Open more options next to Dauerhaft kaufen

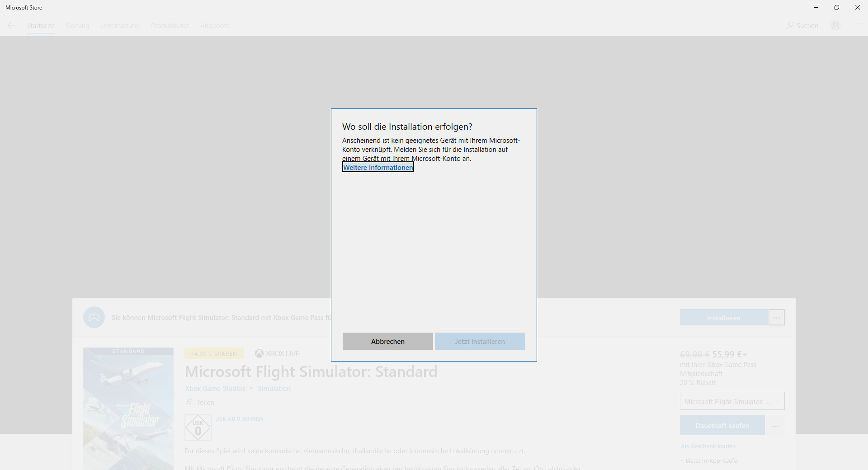(x=775, y=426)
